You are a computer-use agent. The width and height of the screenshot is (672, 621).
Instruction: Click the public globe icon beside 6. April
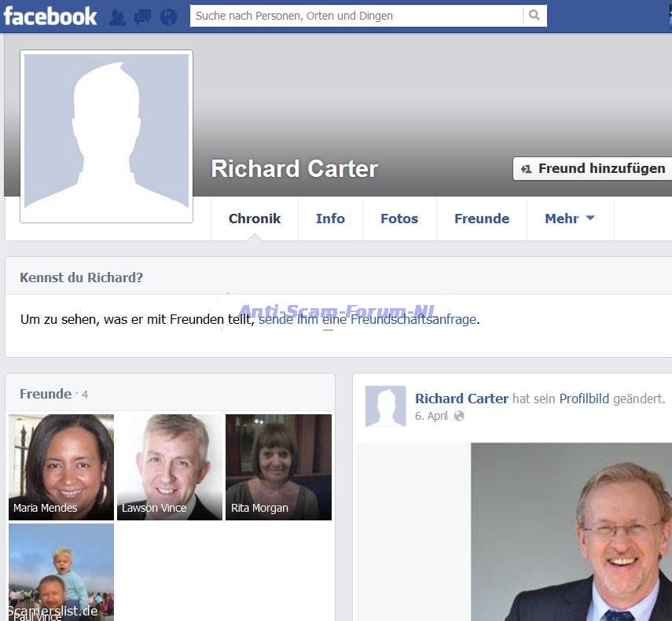tap(459, 416)
